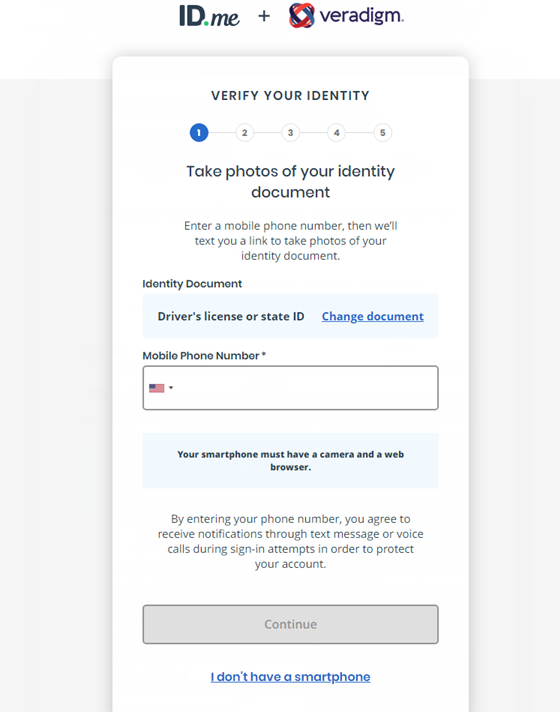
Task: Click the Driver's license or state ID label
Action: (231, 316)
